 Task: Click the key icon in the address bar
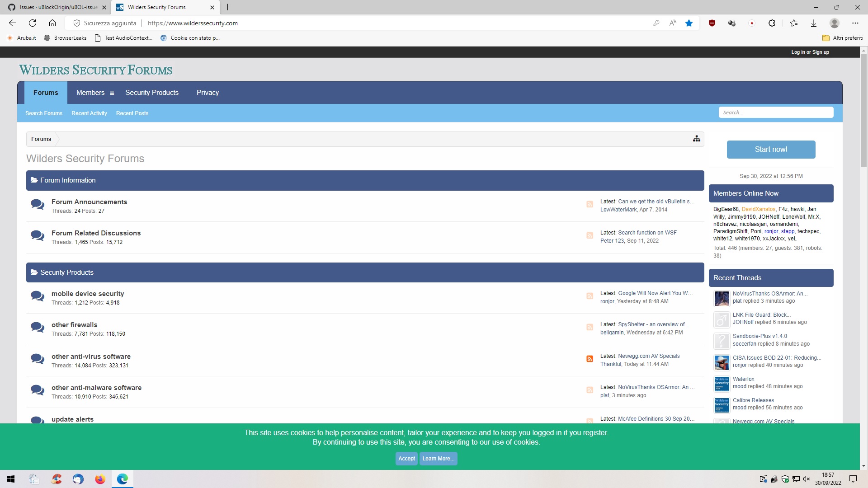[x=656, y=23]
